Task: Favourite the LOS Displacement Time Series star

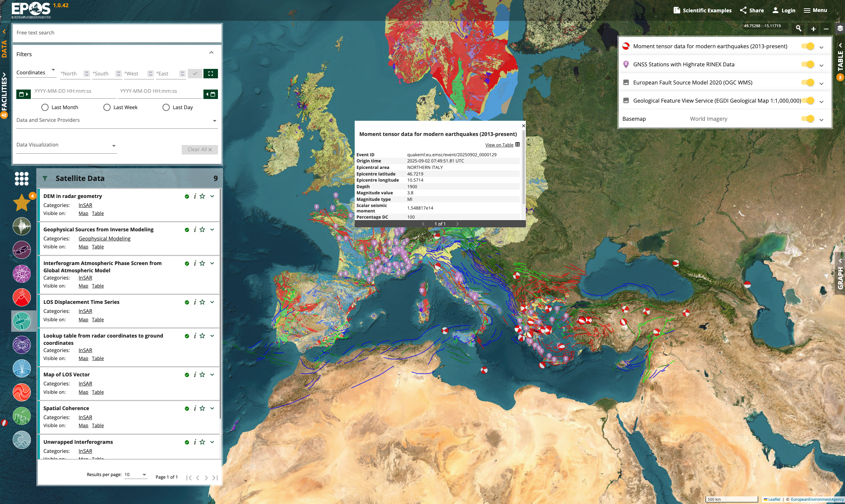Action: tap(202, 302)
